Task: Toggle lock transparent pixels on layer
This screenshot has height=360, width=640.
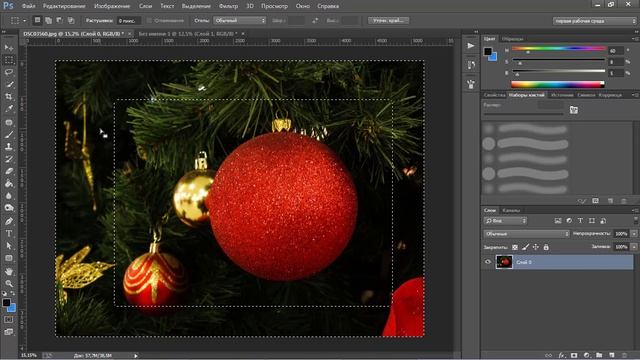Action: tap(515, 247)
